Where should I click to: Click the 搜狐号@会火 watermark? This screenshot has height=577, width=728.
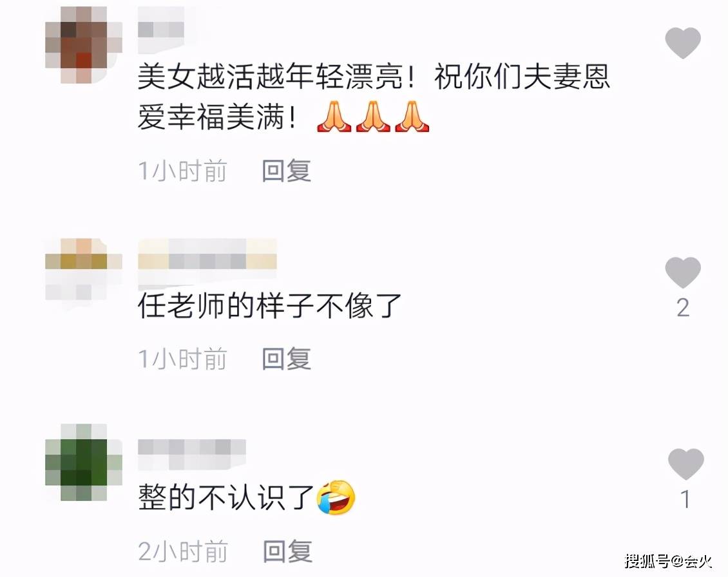(x=668, y=561)
